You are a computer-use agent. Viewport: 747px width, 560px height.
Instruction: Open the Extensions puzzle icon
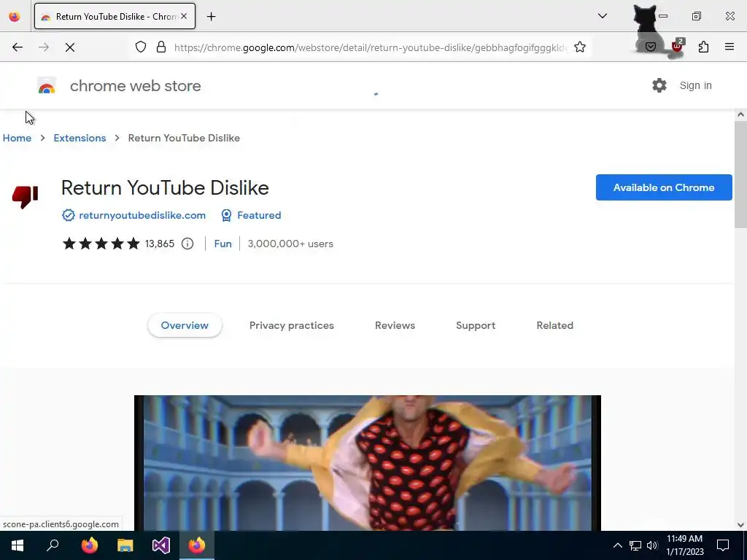(x=704, y=47)
